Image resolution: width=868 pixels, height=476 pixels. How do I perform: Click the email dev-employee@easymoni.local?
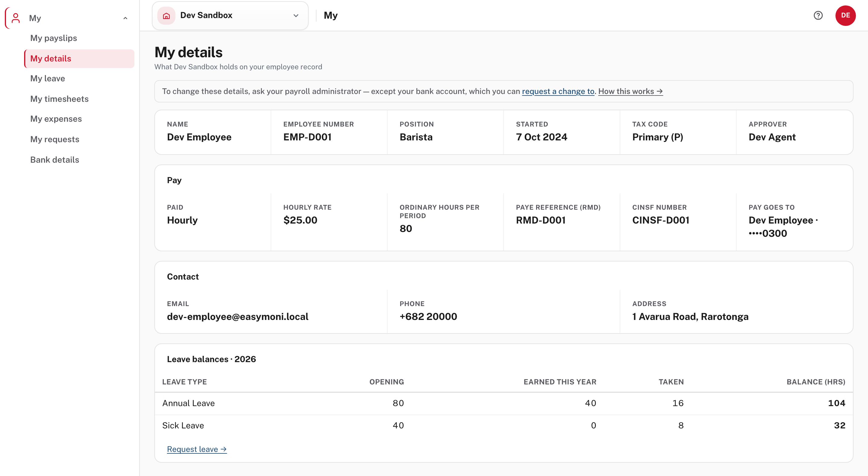click(x=237, y=317)
